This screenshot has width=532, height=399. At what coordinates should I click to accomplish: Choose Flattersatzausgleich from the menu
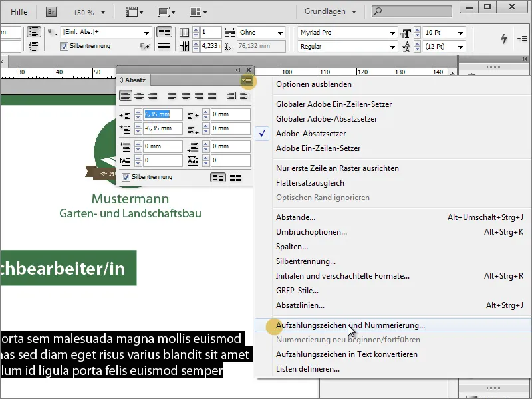(x=310, y=183)
